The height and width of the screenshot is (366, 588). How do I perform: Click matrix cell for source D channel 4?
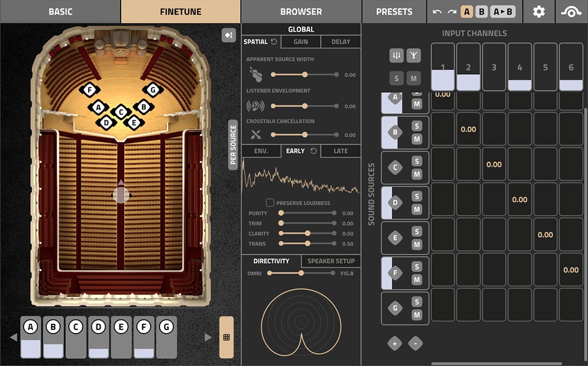(x=519, y=199)
